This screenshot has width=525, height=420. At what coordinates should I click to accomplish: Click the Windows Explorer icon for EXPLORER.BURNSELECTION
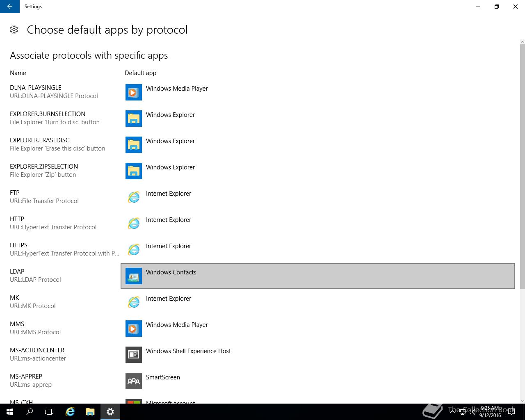[134, 119]
